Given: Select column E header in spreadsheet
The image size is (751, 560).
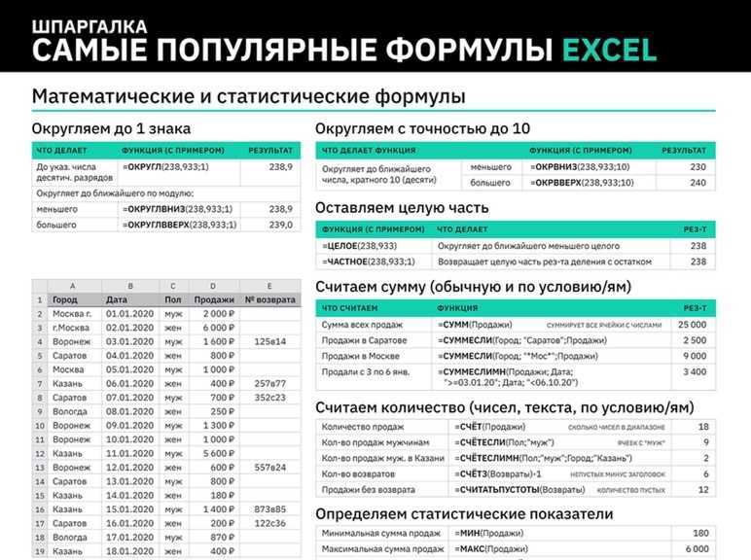Looking at the screenshot, I should pyautogui.click(x=269, y=286).
